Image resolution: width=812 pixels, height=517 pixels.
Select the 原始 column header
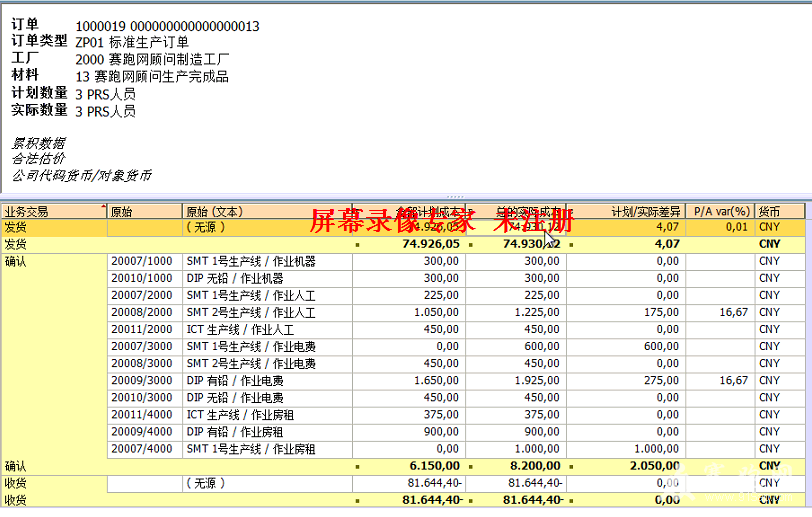pos(144,211)
